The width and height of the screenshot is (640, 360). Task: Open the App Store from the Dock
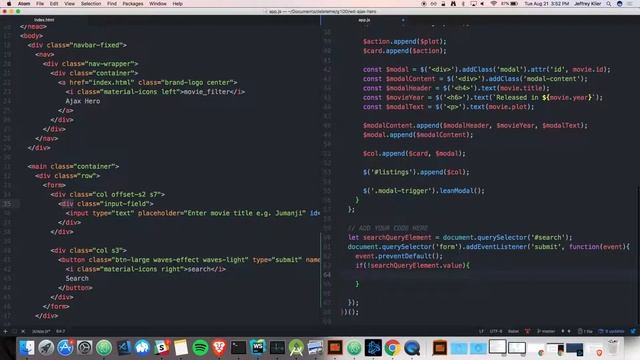click(65, 348)
